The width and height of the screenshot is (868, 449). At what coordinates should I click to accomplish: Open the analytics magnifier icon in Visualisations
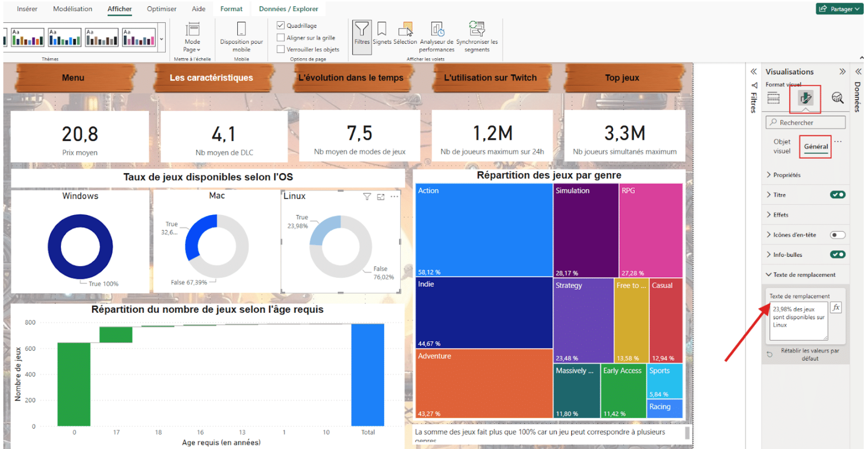(x=837, y=98)
